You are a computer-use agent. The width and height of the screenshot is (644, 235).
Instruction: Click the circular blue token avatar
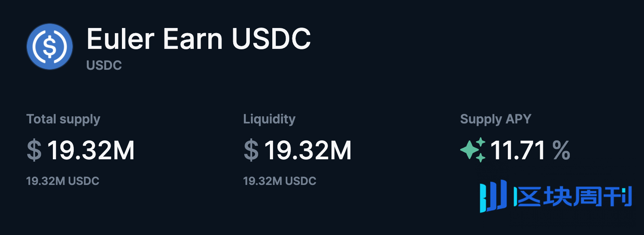point(49,46)
